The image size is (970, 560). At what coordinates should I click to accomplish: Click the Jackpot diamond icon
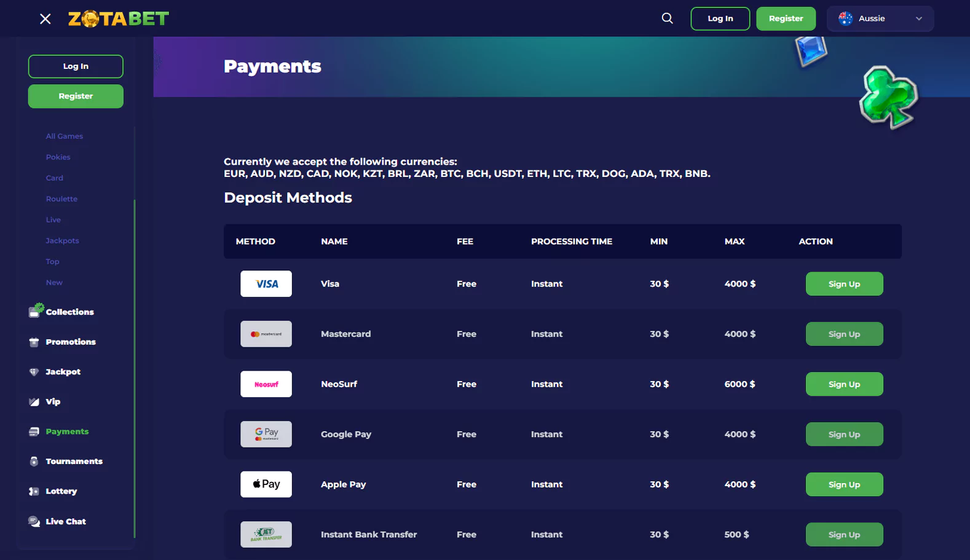34,372
